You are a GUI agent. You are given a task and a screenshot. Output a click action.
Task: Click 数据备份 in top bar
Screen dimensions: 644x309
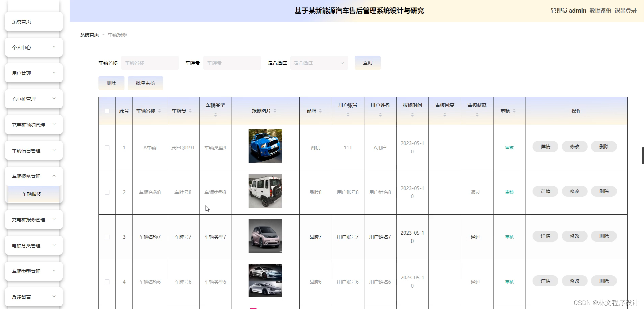click(600, 11)
